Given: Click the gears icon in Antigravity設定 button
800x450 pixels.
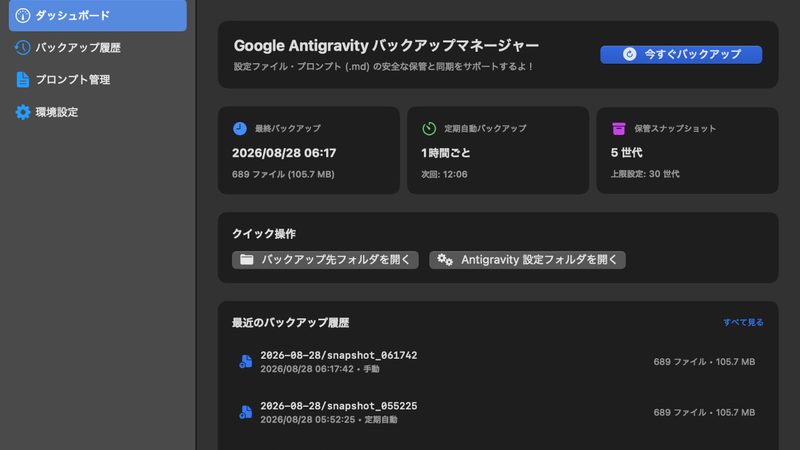Looking at the screenshot, I should point(445,260).
